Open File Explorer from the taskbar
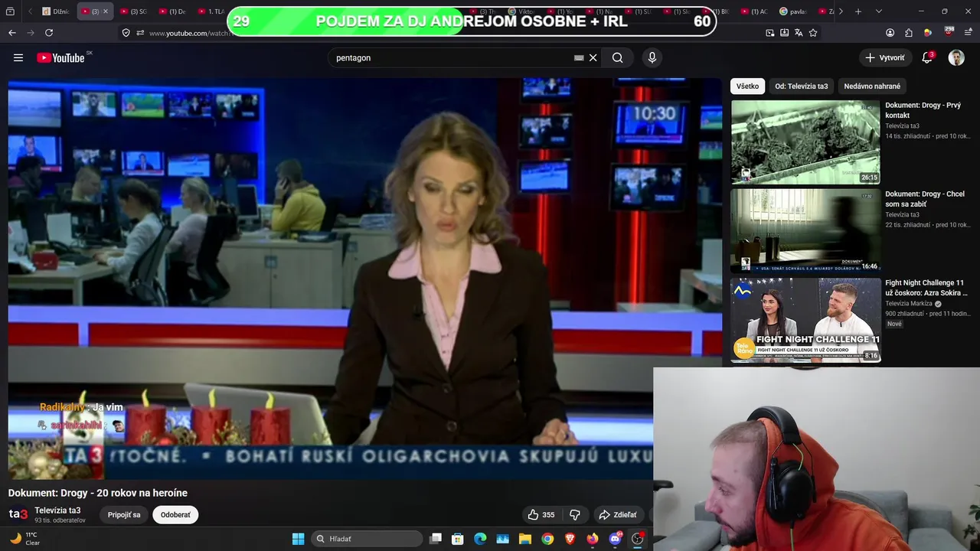This screenshot has height=551, width=980. (x=525, y=539)
